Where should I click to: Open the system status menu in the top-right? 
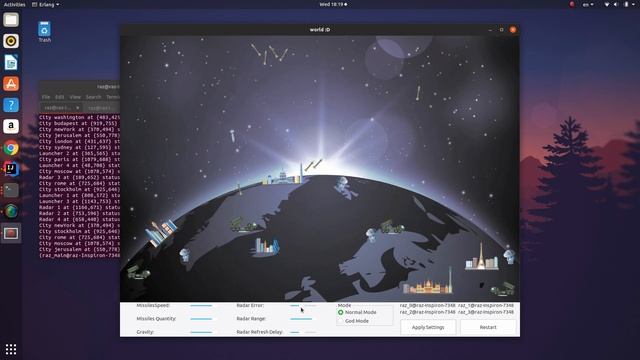pos(620,4)
